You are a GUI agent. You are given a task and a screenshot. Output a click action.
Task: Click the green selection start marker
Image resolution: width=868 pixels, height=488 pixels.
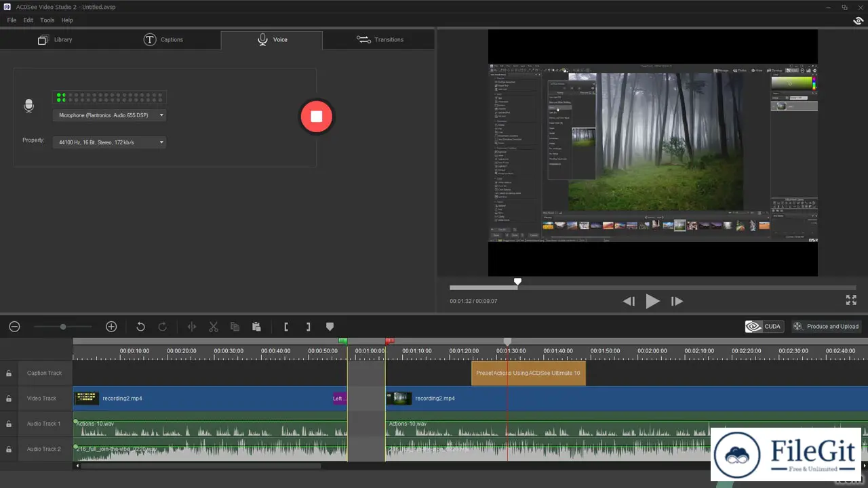click(343, 341)
